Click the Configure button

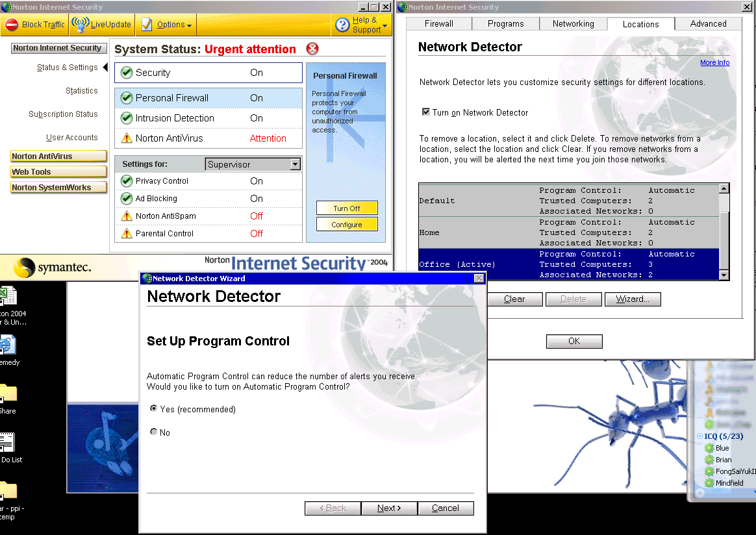click(x=347, y=225)
